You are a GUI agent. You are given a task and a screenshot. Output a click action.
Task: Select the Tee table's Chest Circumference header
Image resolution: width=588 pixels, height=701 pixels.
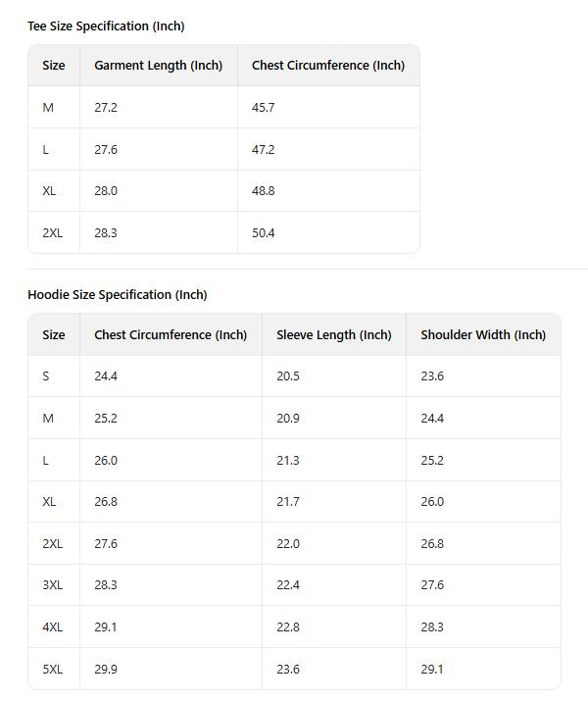click(x=327, y=66)
